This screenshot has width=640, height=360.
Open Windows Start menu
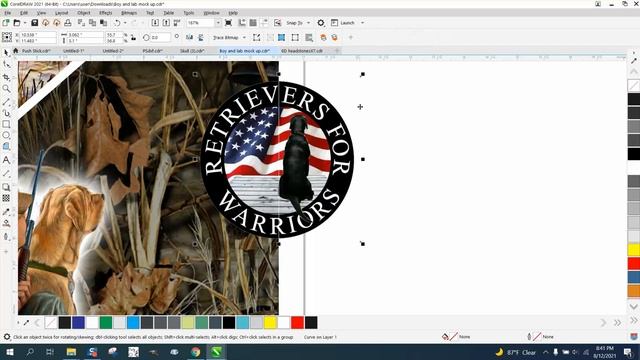tap(9, 352)
